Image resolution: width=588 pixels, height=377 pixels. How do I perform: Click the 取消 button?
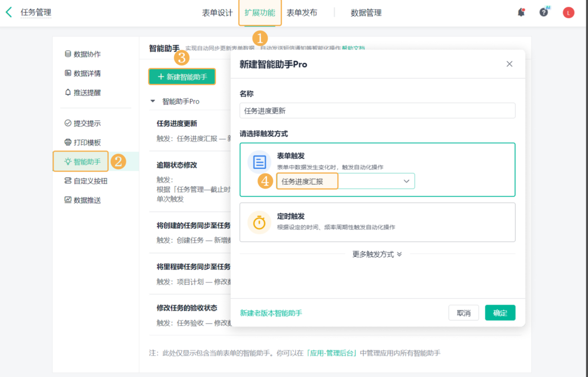pos(464,313)
